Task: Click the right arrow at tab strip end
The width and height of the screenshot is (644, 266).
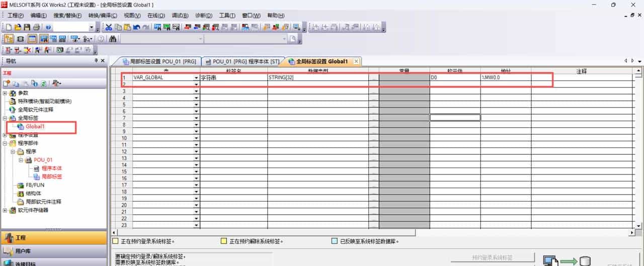Action: 632,61
